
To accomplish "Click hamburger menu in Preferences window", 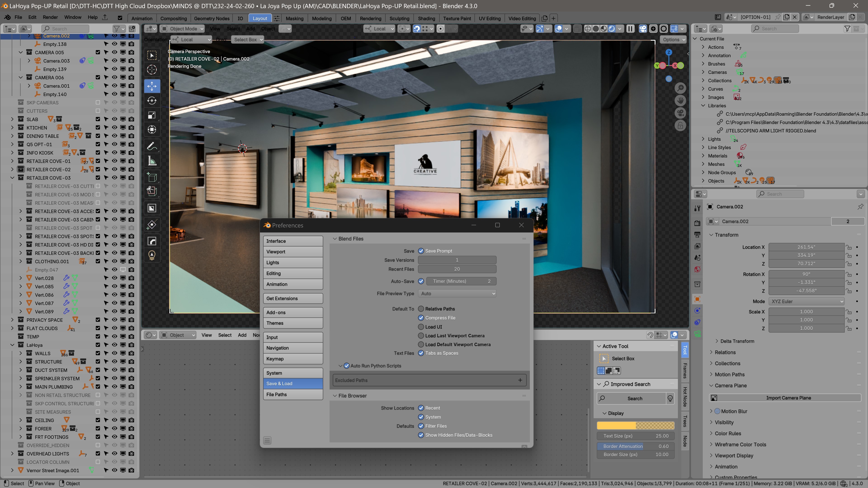I will point(267,440).
